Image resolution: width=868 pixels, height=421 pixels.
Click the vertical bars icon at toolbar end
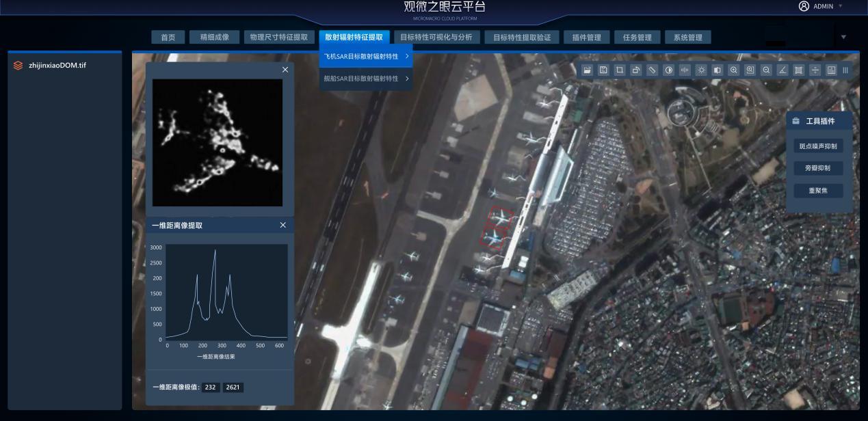click(x=845, y=70)
